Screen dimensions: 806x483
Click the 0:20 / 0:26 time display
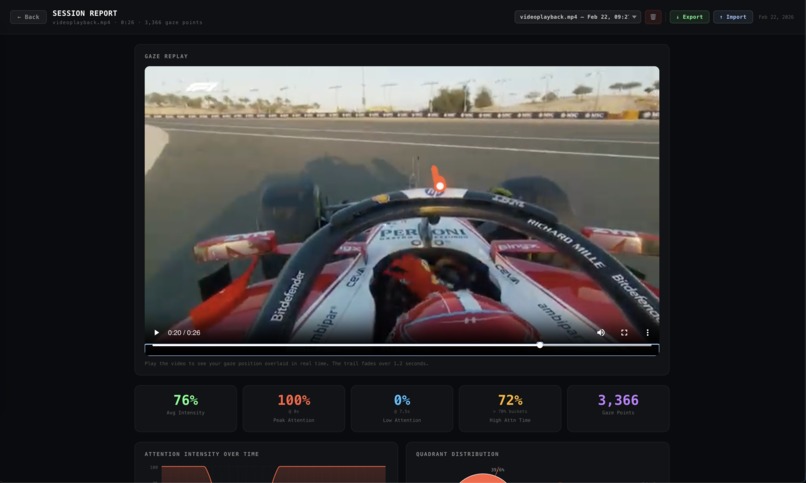[x=184, y=332]
